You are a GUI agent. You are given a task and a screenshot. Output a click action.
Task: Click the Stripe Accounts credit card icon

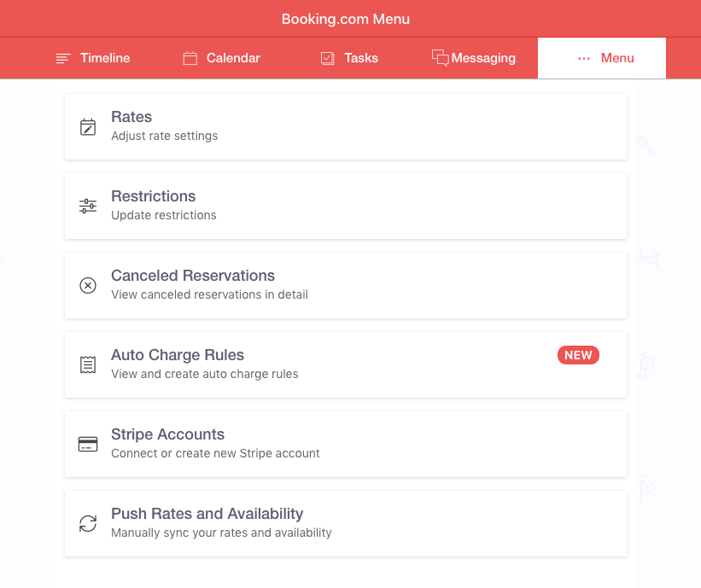pos(88,444)
